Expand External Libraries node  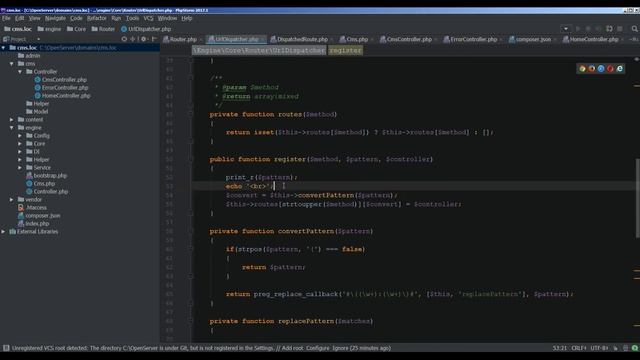(x=4, y=231)
